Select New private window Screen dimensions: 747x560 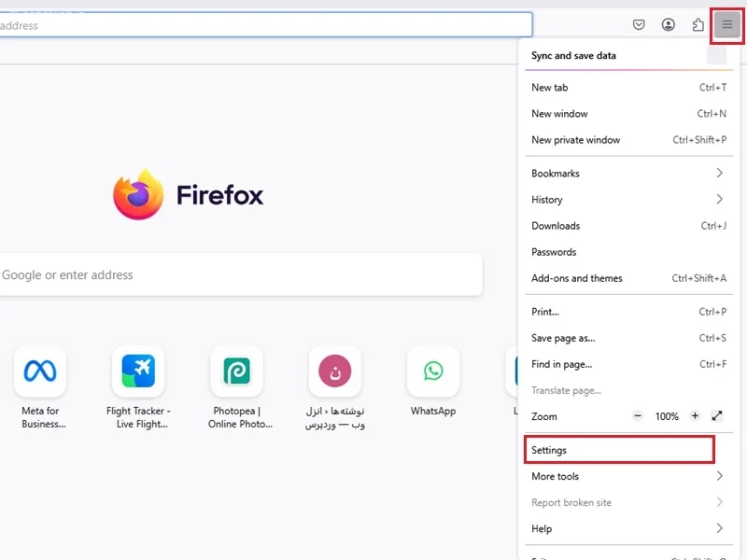pos(576,140)
